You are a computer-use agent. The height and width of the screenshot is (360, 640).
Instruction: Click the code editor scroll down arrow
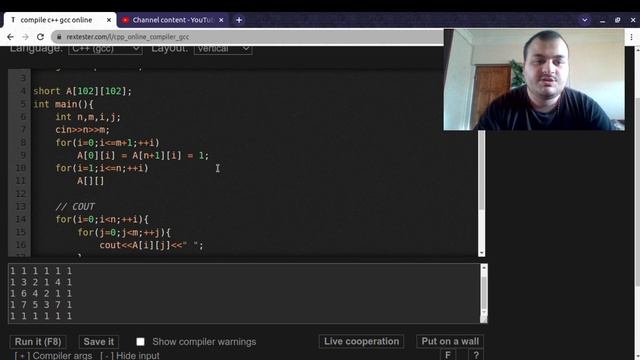point(482,253)
